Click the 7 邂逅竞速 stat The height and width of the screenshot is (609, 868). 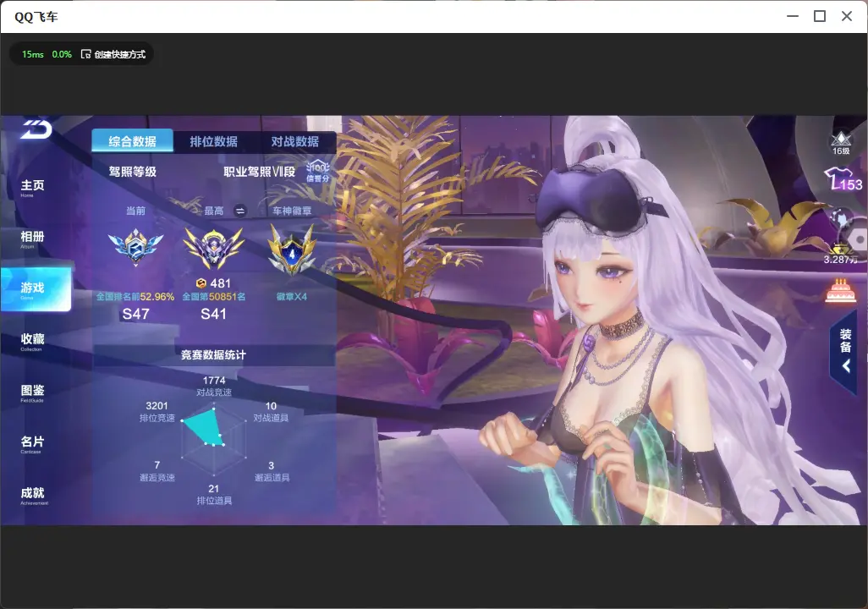[157, 471]
